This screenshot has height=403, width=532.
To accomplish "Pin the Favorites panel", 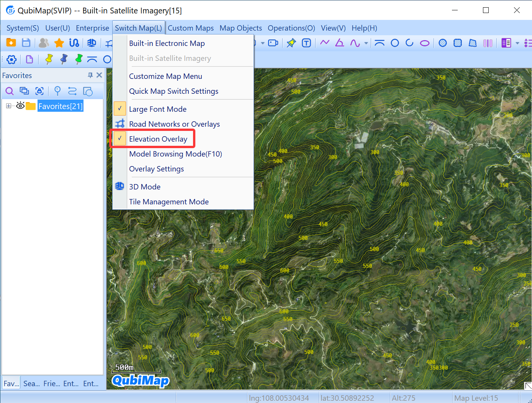I will (x=90, y=75).
